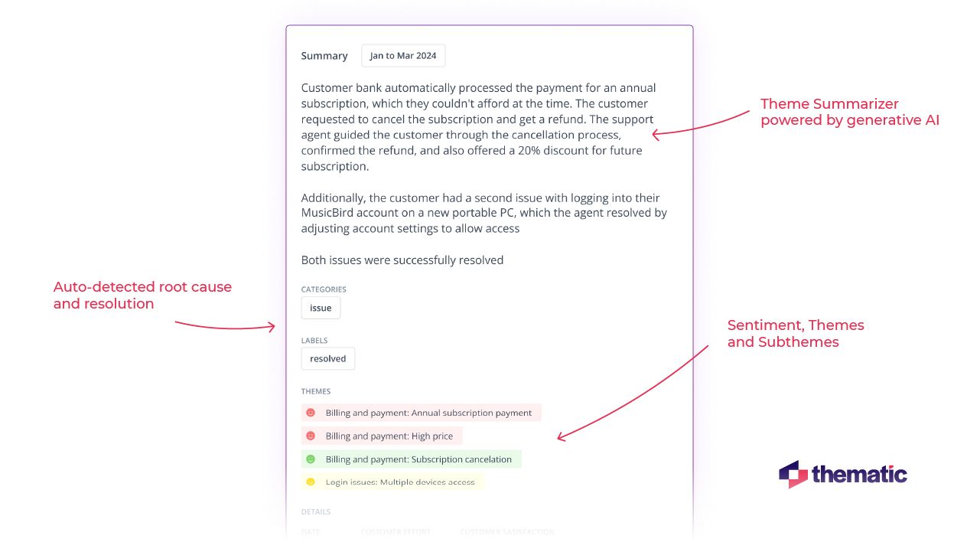Viewport: 980px width, 552px height.
Task: Collapse the THEMES section
Action: coord(315,390)
